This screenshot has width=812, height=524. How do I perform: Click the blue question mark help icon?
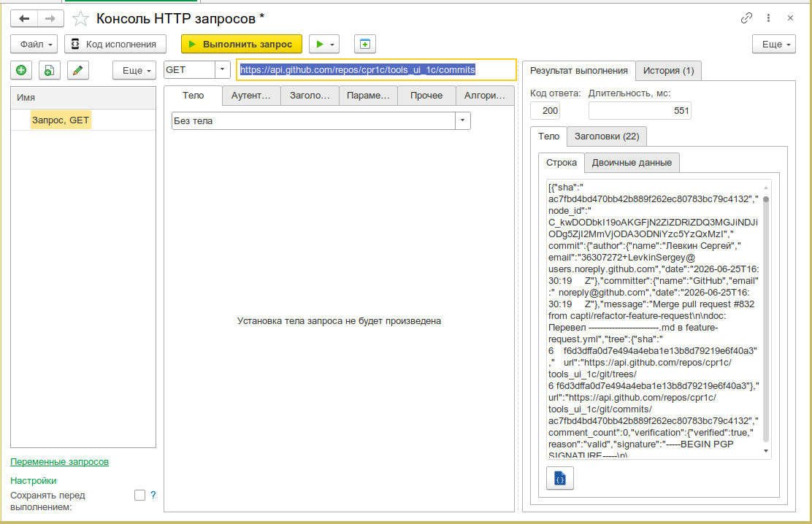tap(153, 495)
